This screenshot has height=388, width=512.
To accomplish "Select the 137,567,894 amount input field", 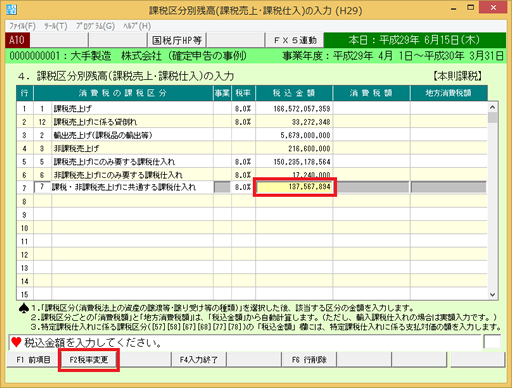I will click(294, 187).
